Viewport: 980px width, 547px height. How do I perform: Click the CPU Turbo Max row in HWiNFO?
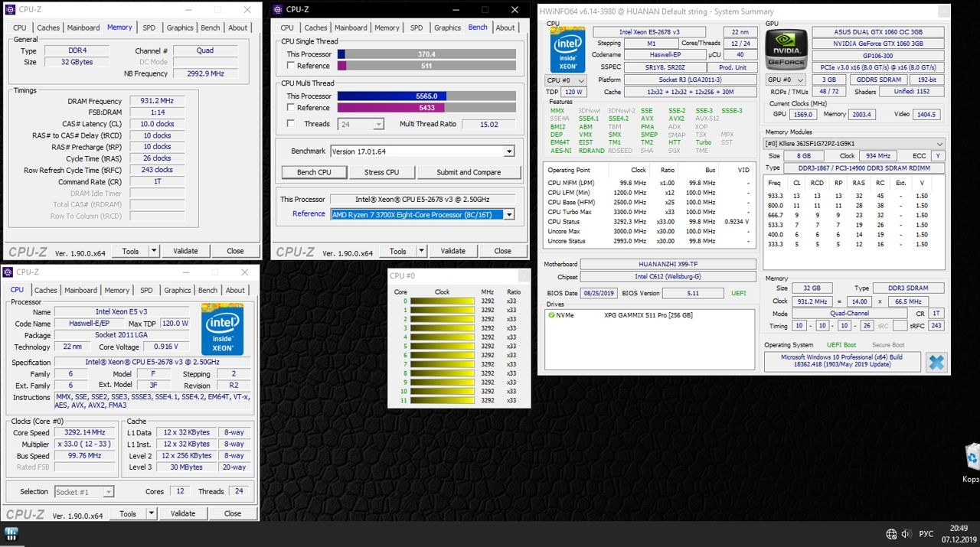[x=649, y=212]
